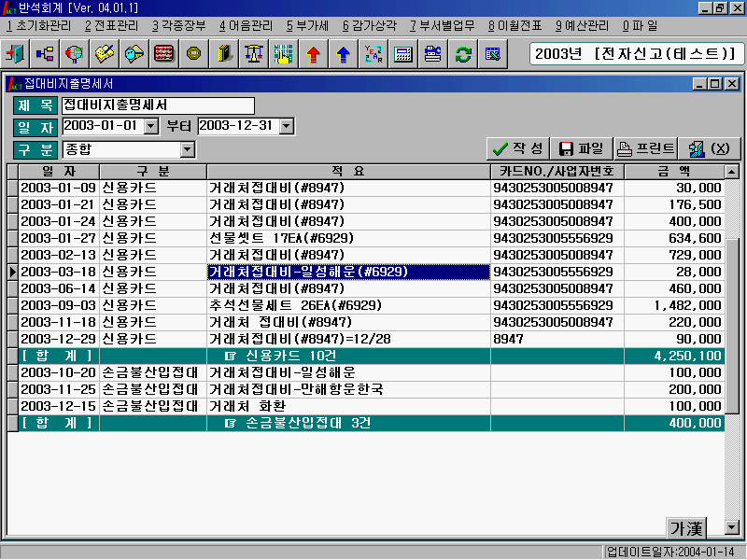Click the cell '거래처 화환'
Screen dimensions: 747x560
(348, 406)
